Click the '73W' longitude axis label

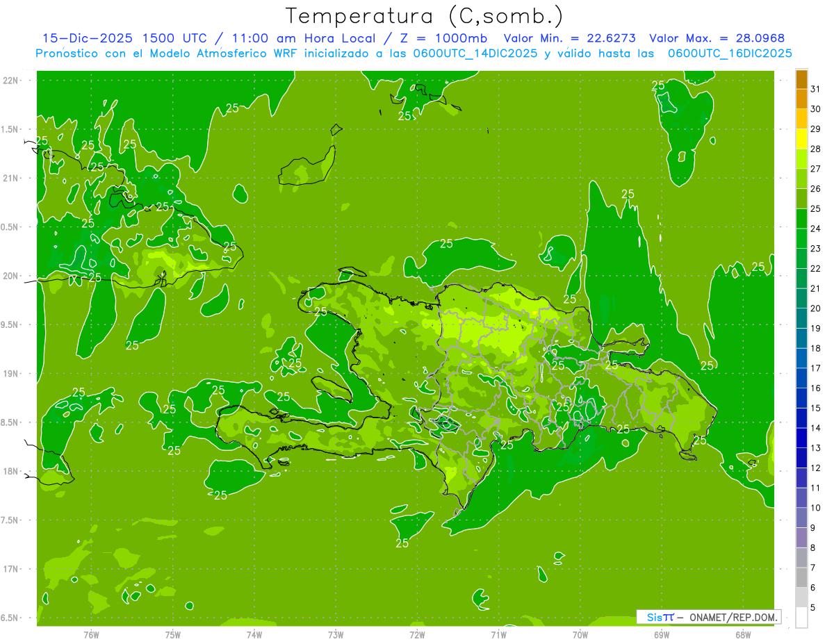(x=336, y=635)
